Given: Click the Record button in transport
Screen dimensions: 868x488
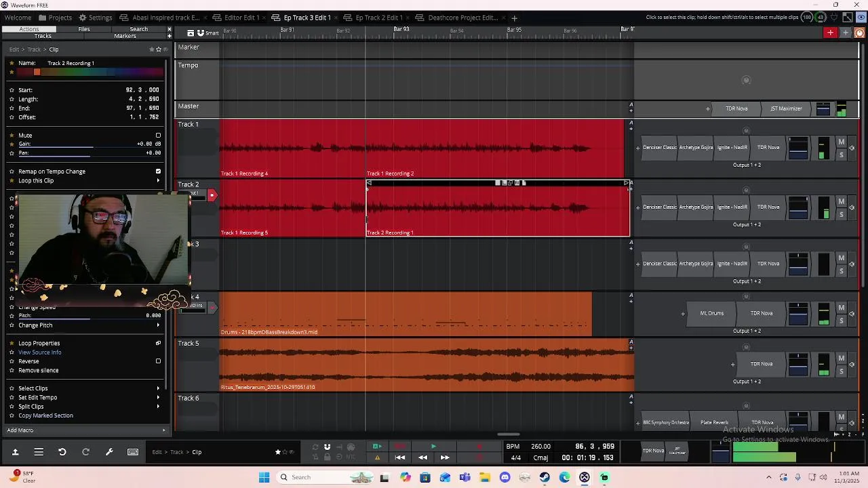Looking at the screenshot, I should point(479,447).
